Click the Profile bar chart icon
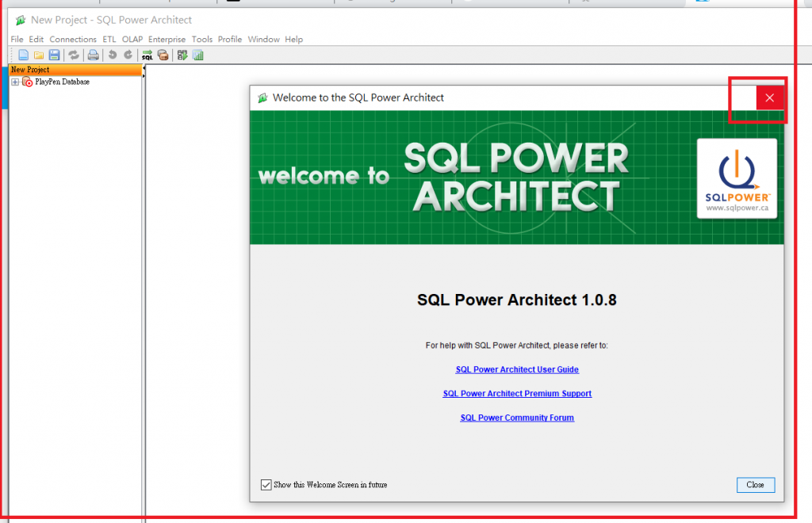The width and height of the screenshot is (812, 523). click(197, 55)
